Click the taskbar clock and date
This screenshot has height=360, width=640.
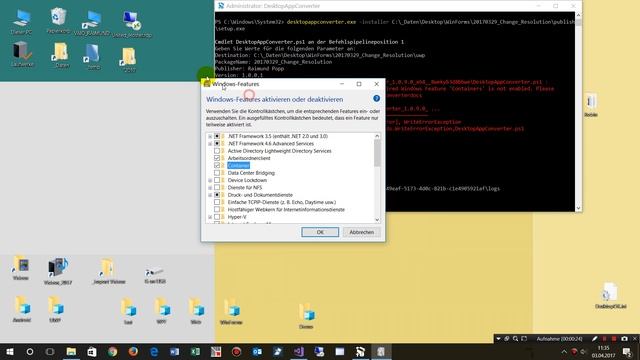click(604, 352)
